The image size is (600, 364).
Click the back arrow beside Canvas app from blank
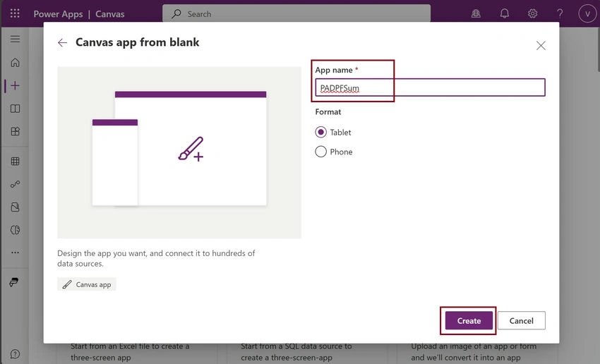coord(62,42)
